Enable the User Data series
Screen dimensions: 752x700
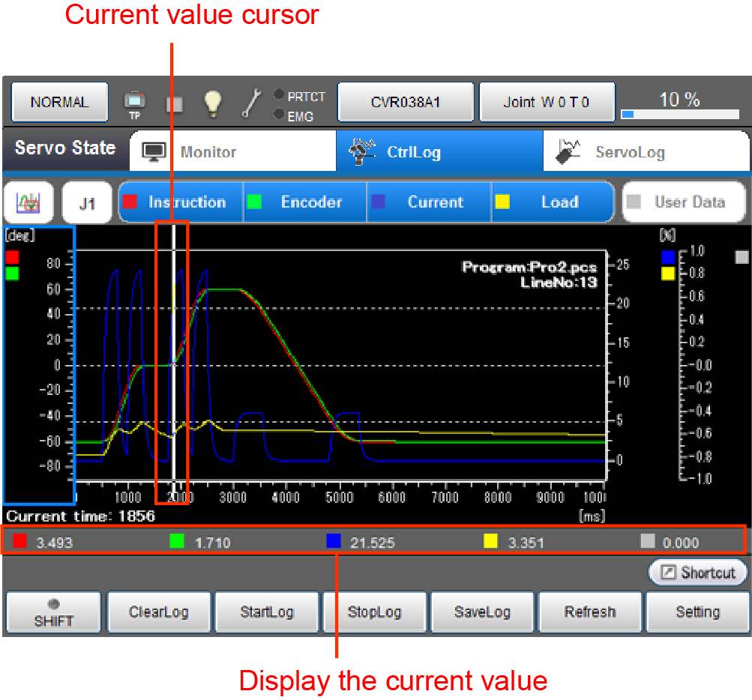tap(685, 202)
